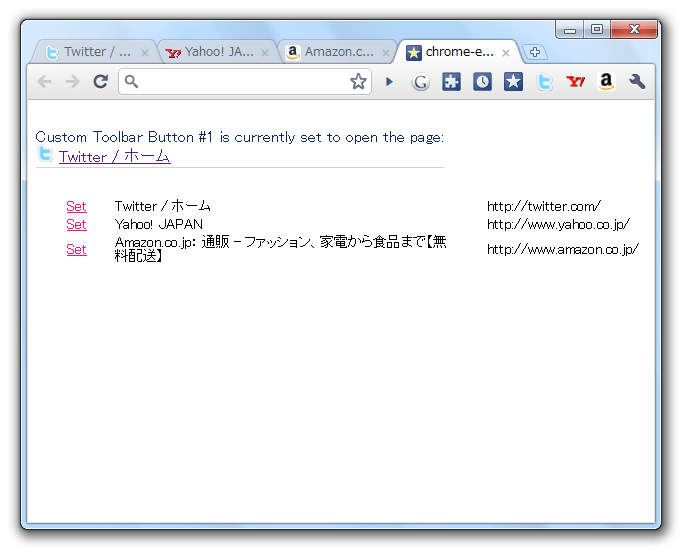Click the blue play arrow next to address bar
The height and width of the screenshot is (552, 686).
point(389,82)
